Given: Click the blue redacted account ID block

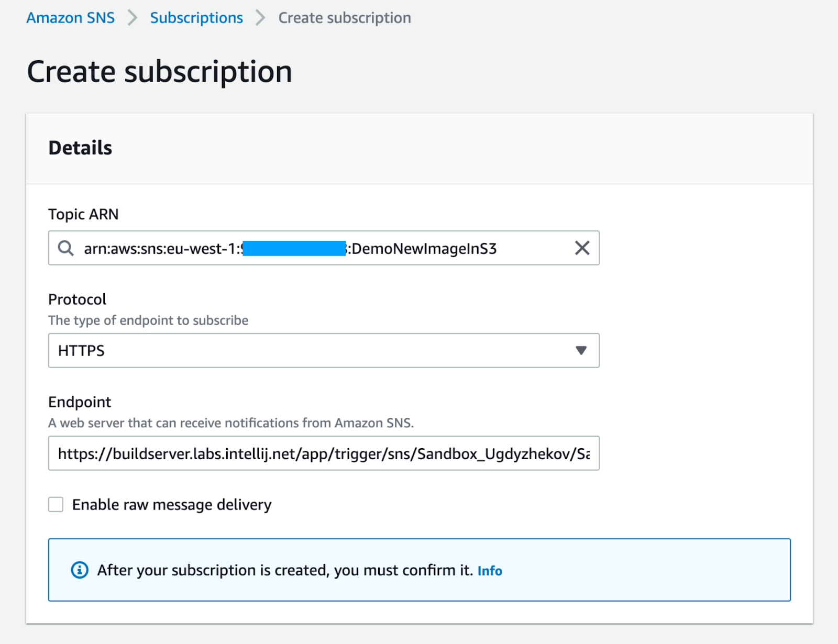Looking at the screenshot, I should [294, 248].
